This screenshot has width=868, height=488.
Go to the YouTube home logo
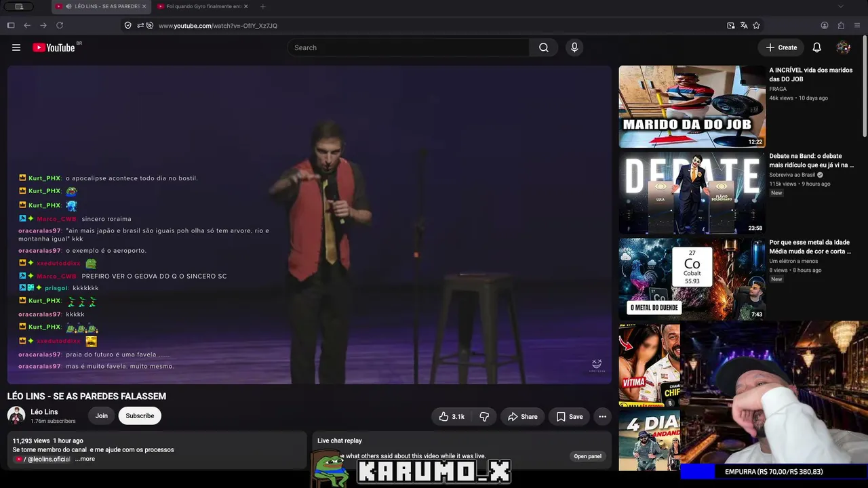[54, 47]
